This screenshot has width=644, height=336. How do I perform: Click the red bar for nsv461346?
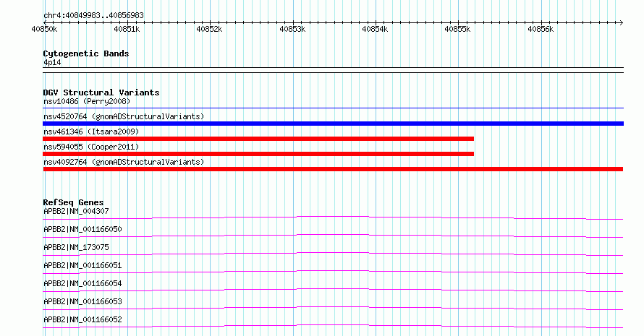click(x=258, y=139)
